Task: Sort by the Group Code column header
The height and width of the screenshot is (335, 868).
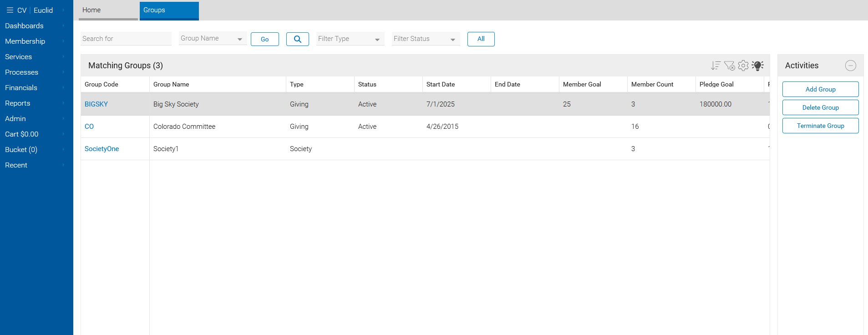Action: 115,84
